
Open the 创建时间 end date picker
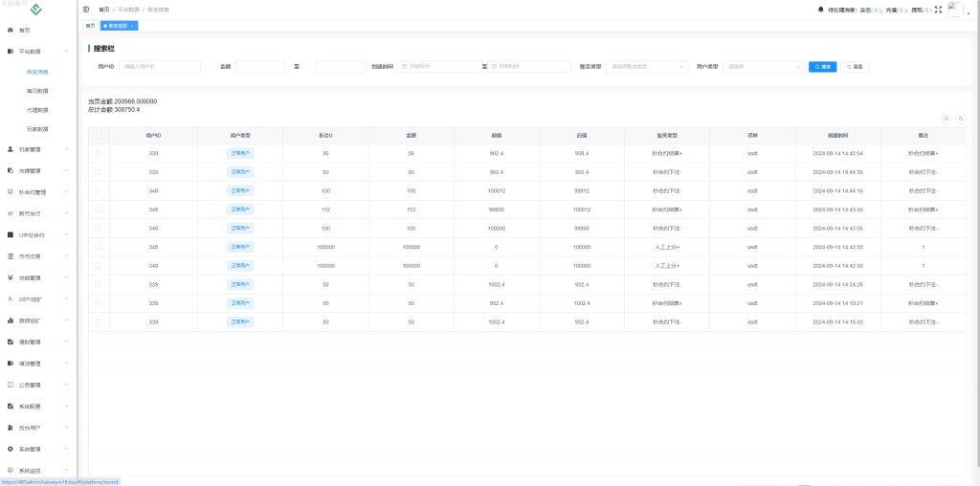click(x=528, y=66)
